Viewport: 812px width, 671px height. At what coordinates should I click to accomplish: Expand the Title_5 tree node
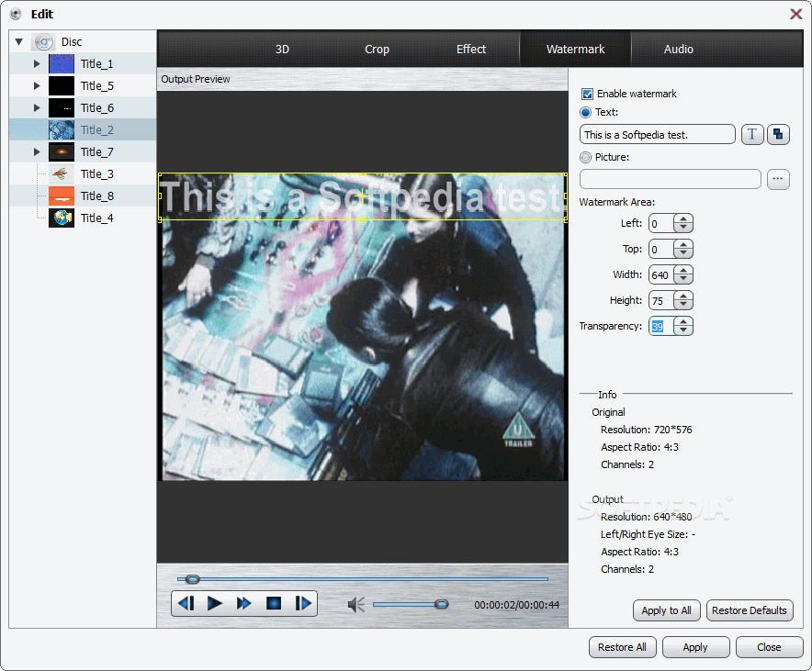[x=37, y=86]
